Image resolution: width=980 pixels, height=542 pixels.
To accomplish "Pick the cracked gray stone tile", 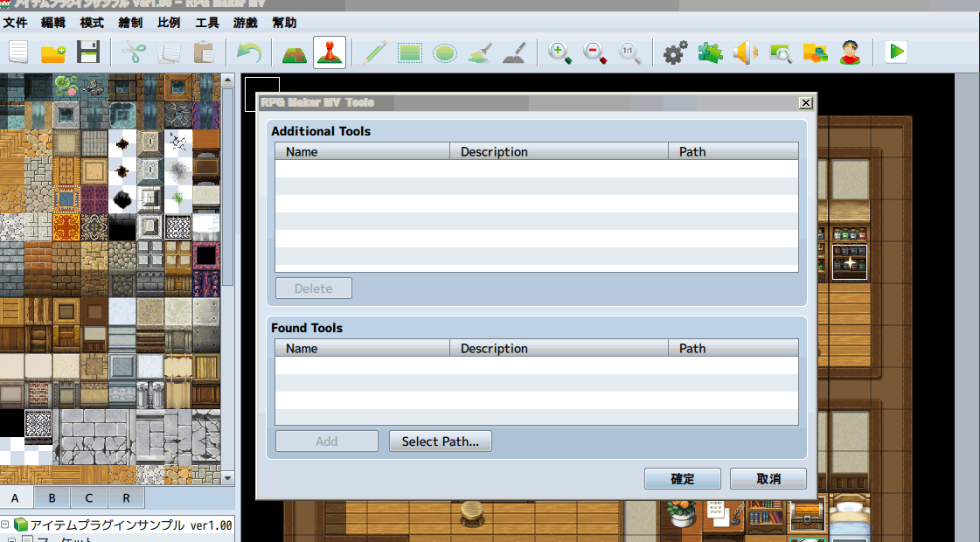I will pyautogui.click(x=178, y=115).
